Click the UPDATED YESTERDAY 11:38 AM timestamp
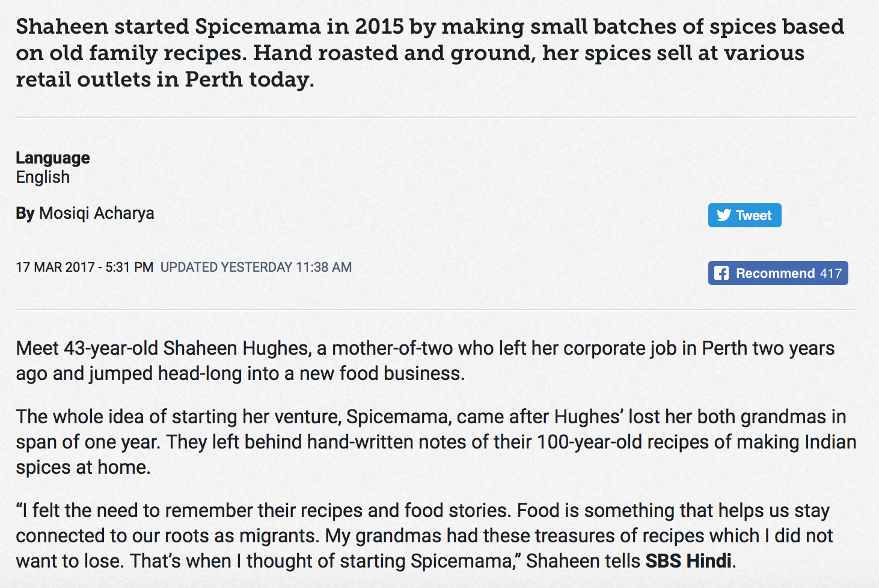Screen dimensions: 879x588 pyautogui.click(x=256, y=267)
